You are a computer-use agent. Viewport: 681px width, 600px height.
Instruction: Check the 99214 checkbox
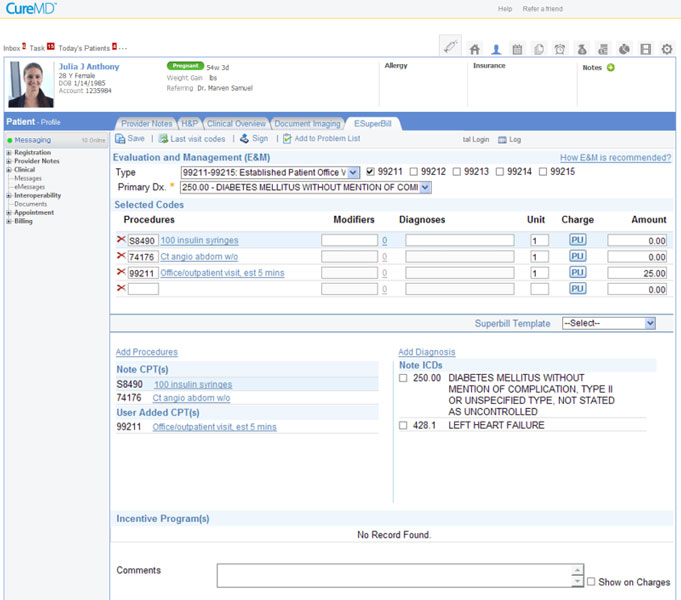[x=500, y=172]
